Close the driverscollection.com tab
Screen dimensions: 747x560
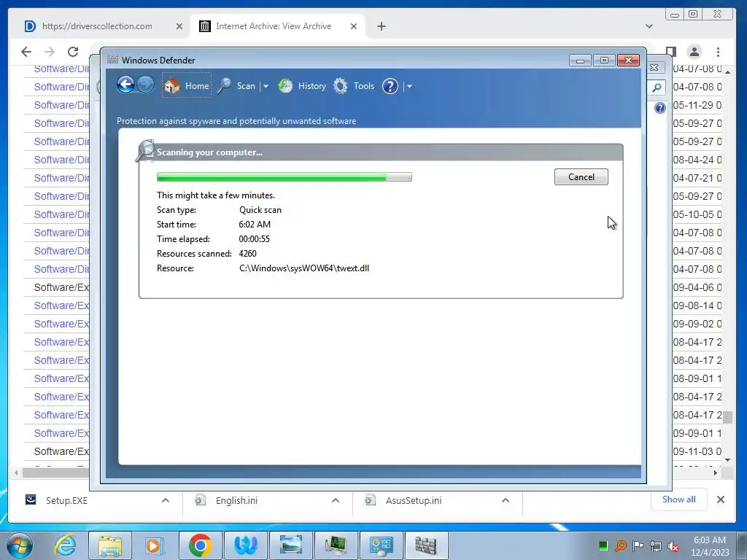click(179, 26)
